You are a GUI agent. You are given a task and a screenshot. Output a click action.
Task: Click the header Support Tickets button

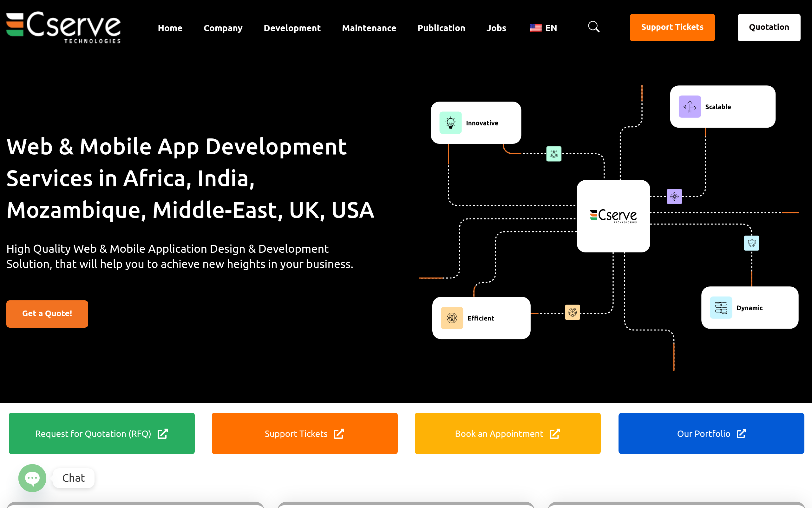(672, 27)
